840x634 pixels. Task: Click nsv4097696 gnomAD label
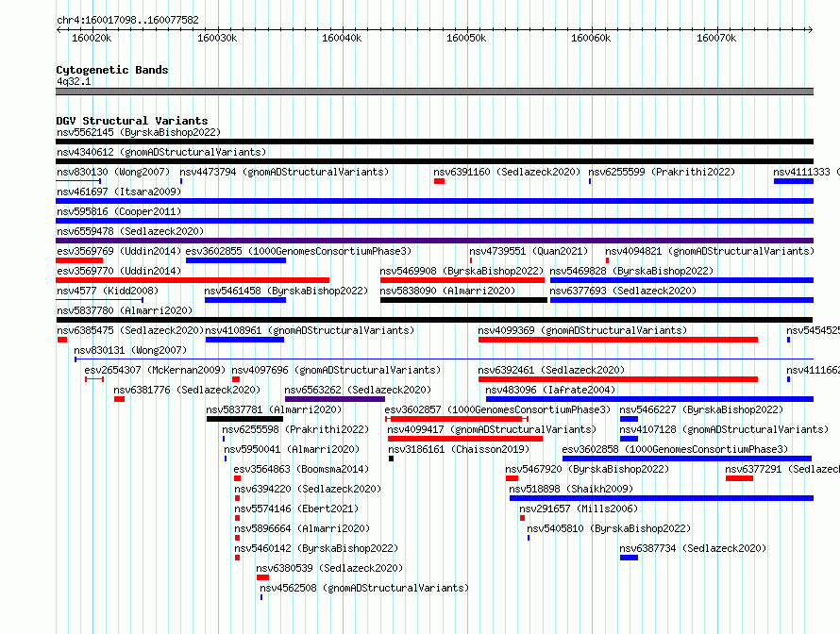click(336, 370)
